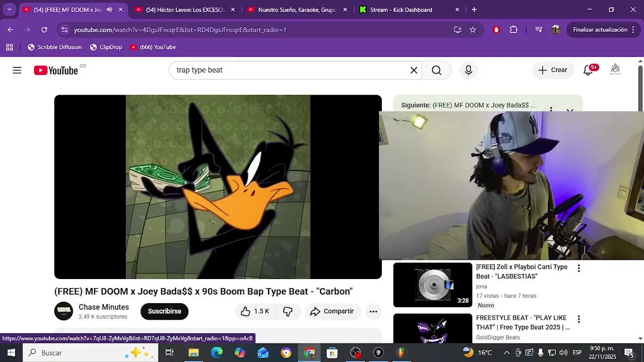The image size is (644, 362).
Task: Open the Chrome three-dot menu
Action: pos(633,30)
